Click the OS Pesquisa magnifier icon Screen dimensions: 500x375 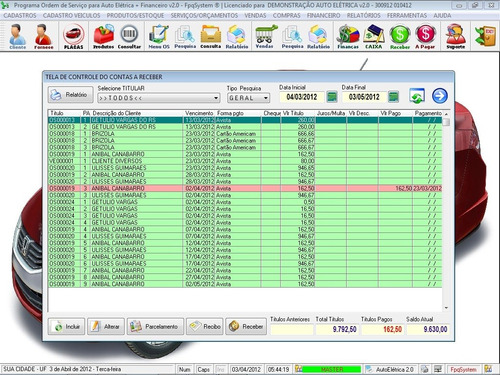click(185, 36)
